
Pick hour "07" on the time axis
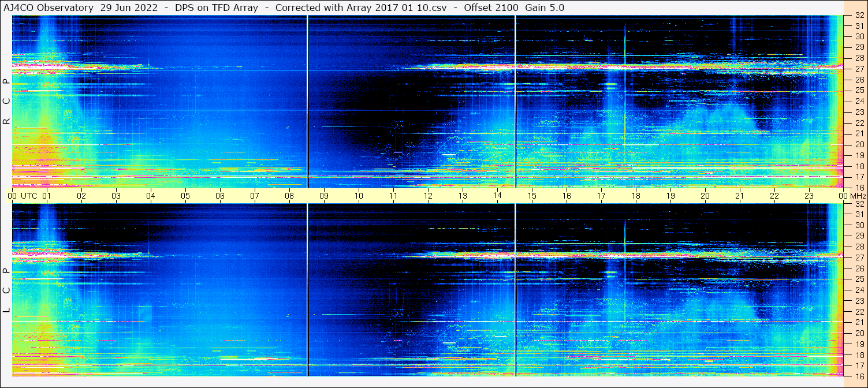tap(255, 196)
